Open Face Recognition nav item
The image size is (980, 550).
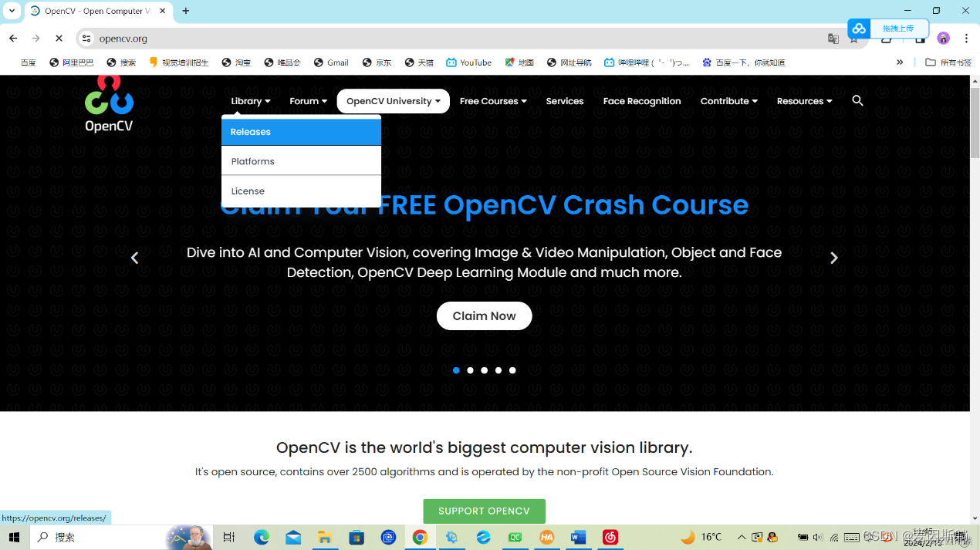coord(642,101)
